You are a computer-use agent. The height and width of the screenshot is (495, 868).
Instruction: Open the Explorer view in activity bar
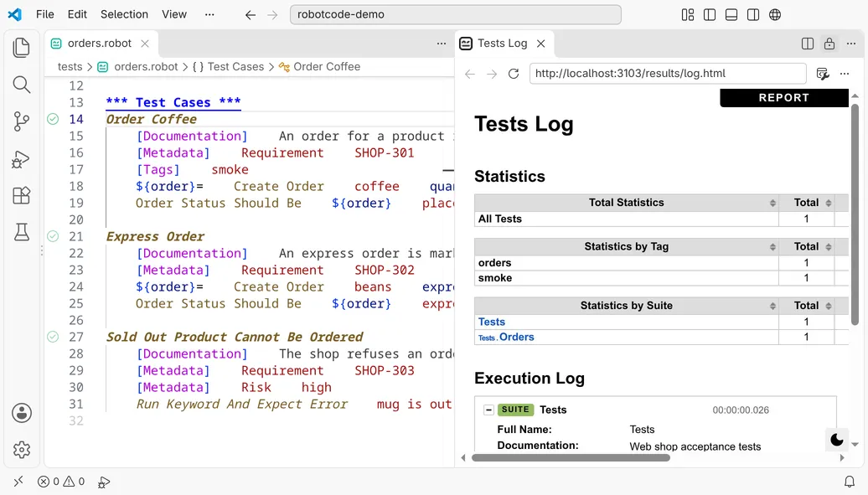[22, 48]
